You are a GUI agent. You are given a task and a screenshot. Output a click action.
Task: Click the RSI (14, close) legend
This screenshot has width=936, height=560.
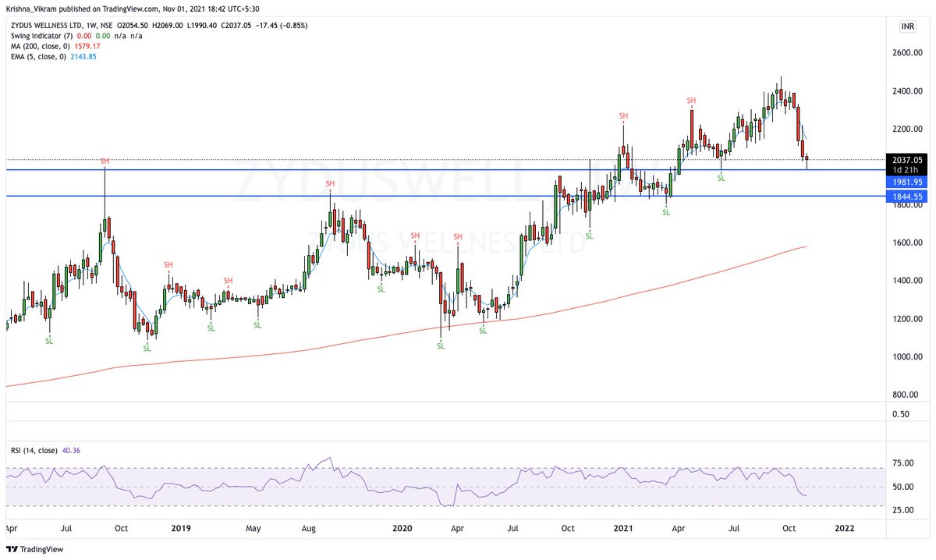coord(35,450)
